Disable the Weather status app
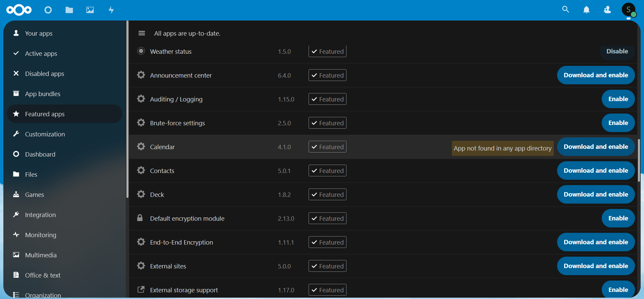The width and height of the screenshot is (644, 299). pyautogui.click(x=617, y=51)
